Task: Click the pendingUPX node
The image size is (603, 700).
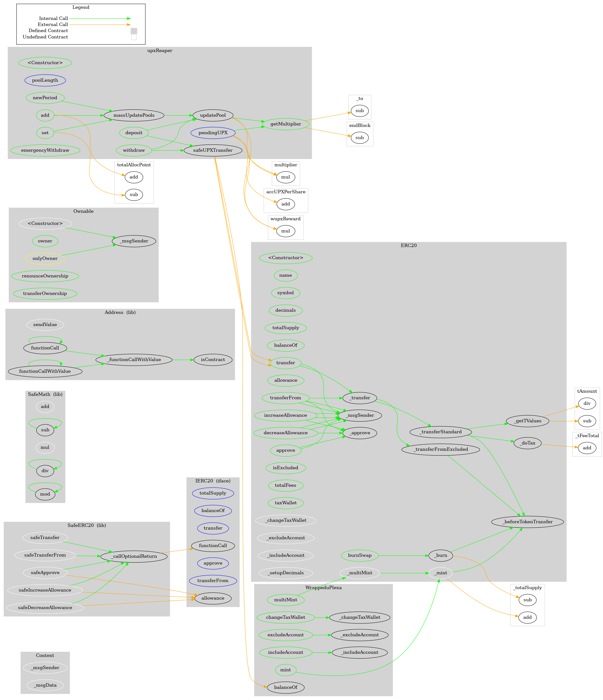Action: 213,133
